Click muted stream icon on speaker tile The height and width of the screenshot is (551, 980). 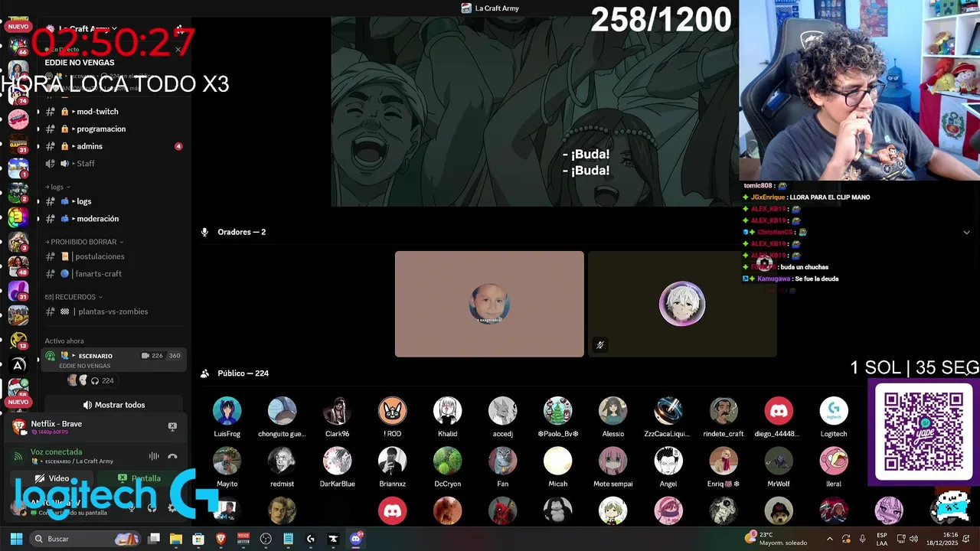tap(599, 345)
